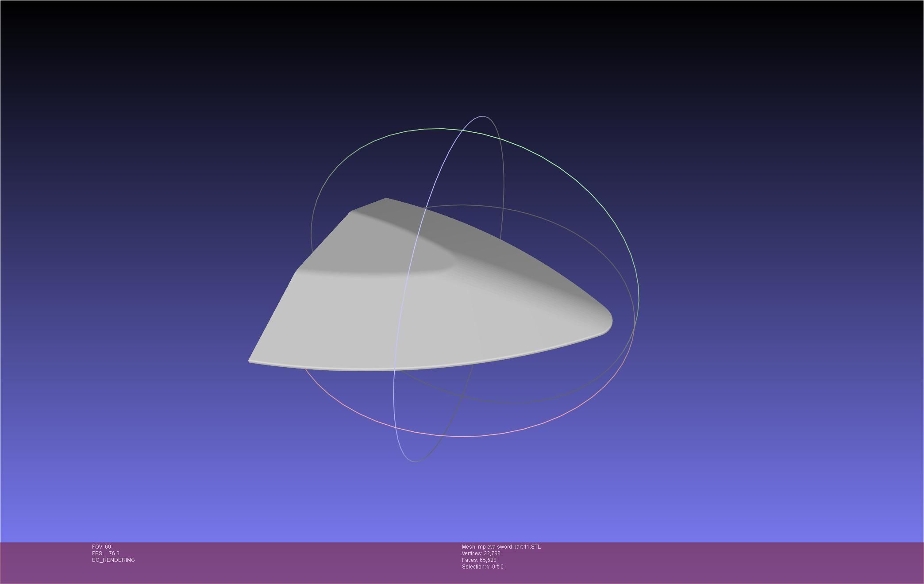Click the blue trackball circle's bottom loop
Image resolution: width=924 pixels, height=584 pixels.
pos(414,461)
